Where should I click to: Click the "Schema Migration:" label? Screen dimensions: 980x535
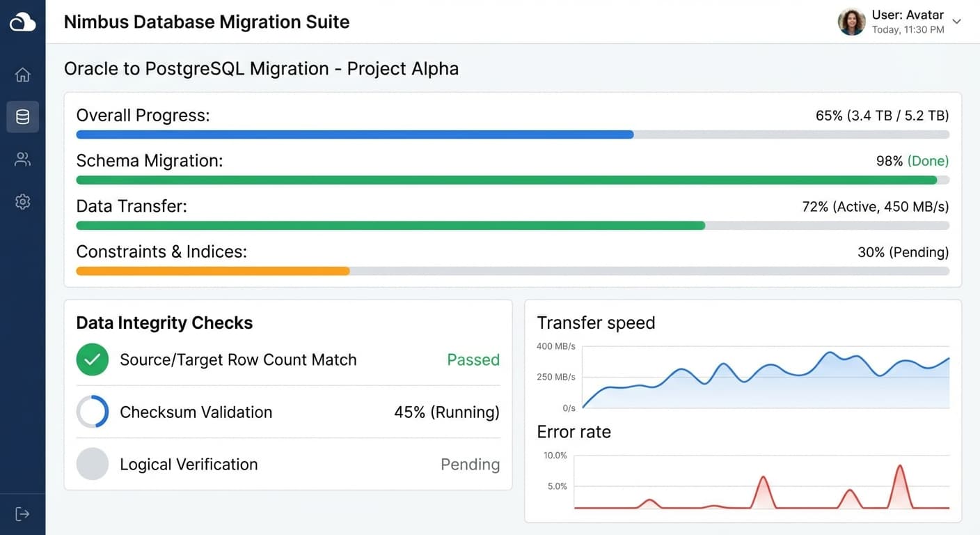coord(150,161)
